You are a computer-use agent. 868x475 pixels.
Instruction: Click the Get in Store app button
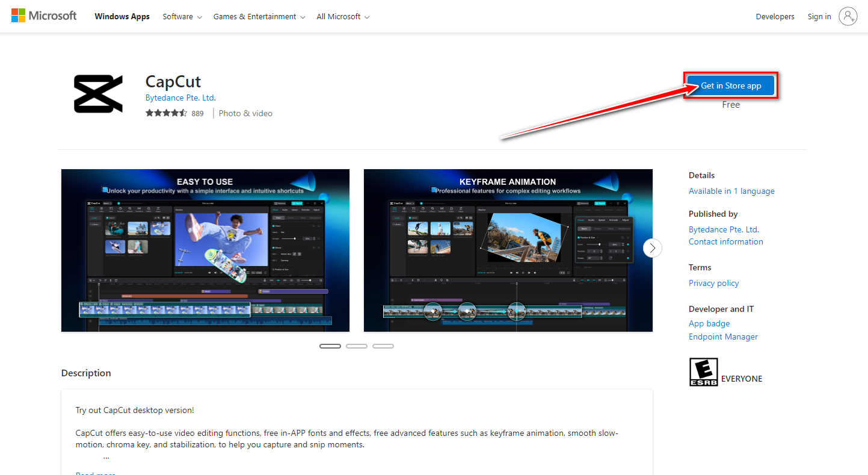[731, 85]
